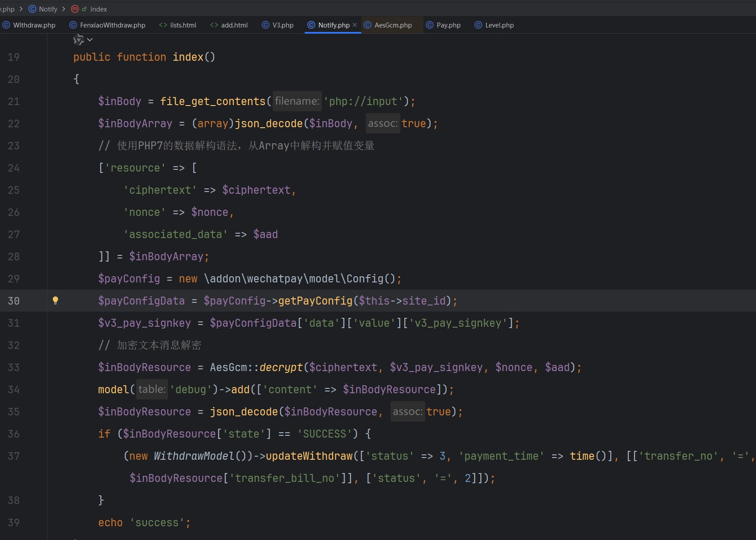The image size is (756, 540).
Task: Close the Notify.php tab
Action: point(355,25)
